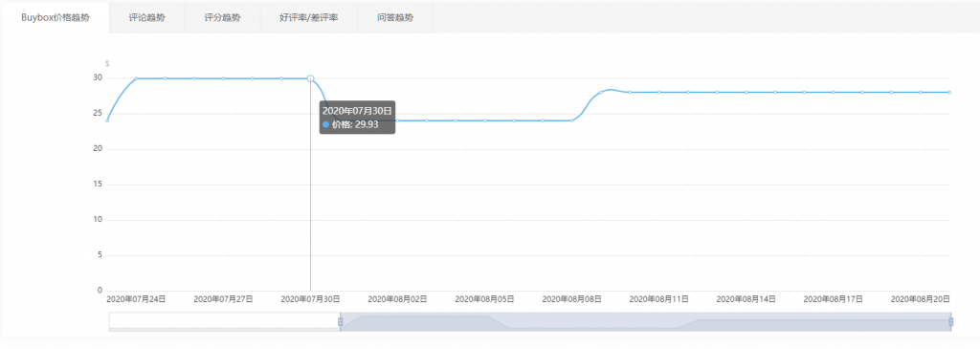Select the 评分趋势 tab

222,17
